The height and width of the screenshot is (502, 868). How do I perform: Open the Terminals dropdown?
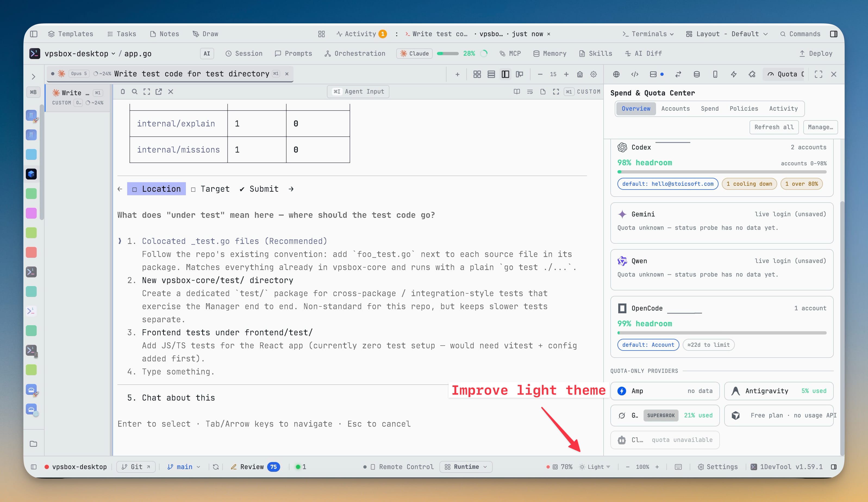pos(648,34)
